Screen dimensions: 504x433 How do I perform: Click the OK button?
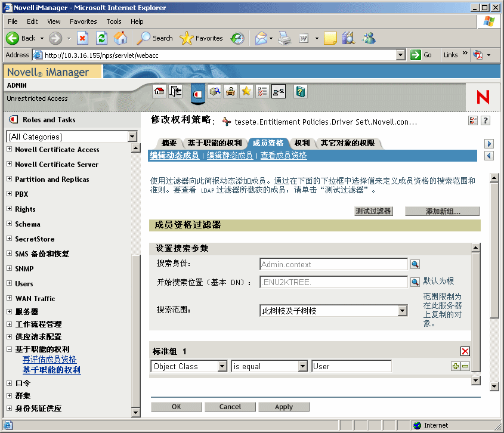click(x=177, y=407)
